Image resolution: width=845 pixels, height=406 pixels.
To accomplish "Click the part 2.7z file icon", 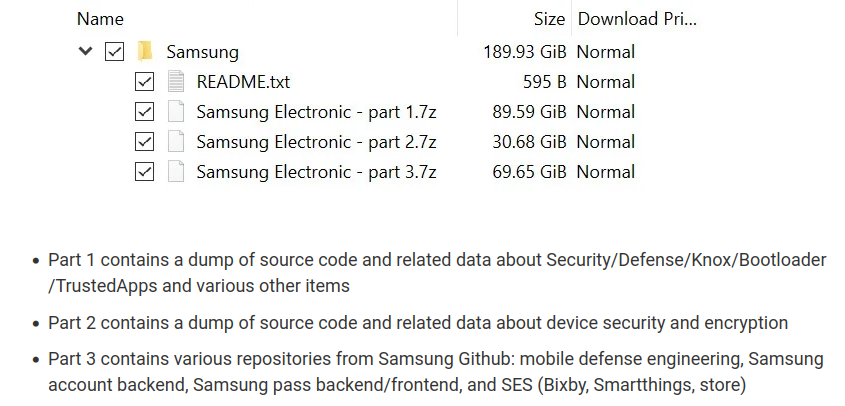I will point(176,141).
